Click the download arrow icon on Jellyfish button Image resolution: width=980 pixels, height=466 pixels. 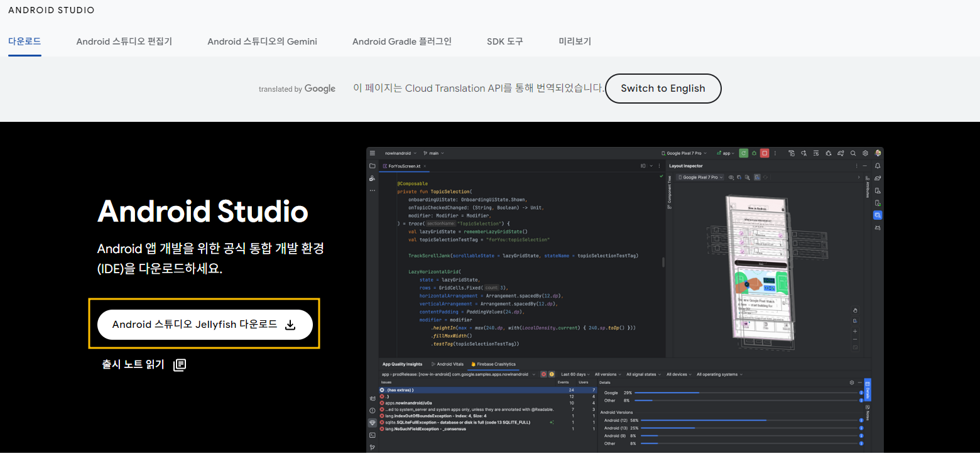pyautogui.click(x=290, y=325)
